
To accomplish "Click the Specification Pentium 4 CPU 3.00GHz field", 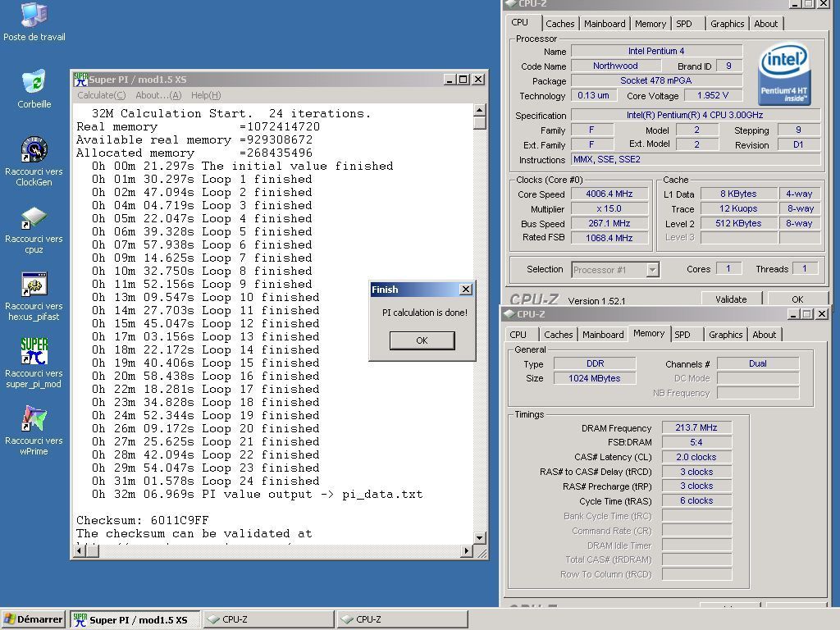I will [696, 115].
